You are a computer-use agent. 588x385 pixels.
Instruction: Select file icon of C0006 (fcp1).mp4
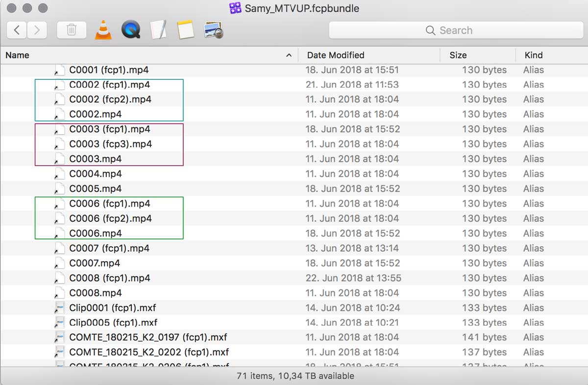[59, 203]
